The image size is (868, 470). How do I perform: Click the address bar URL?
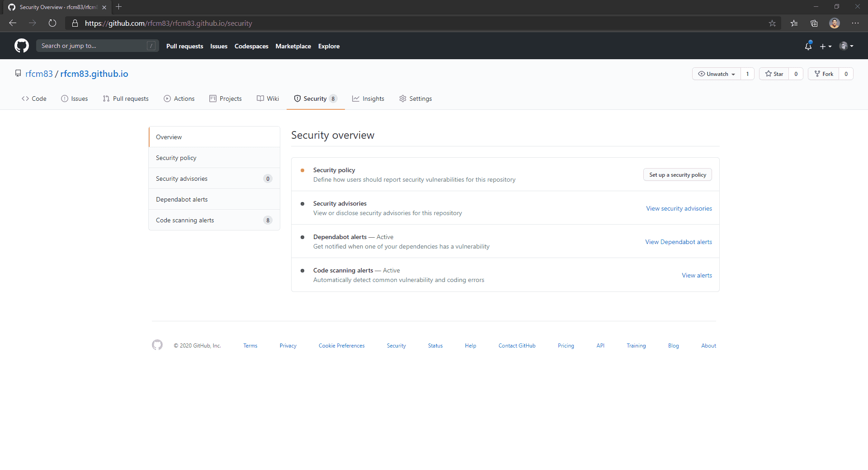[x=168, y=23]
